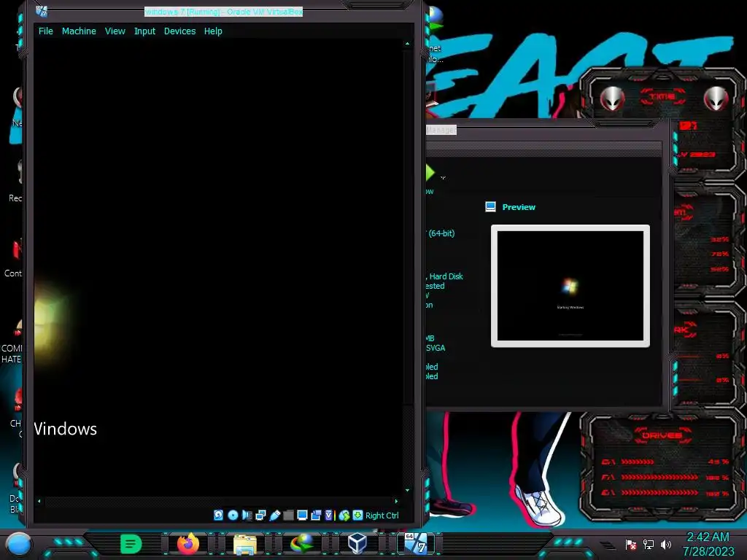Click the VirtualBox window title bar icon
This screenshot has width=747, height=560.
pos(42,11)
